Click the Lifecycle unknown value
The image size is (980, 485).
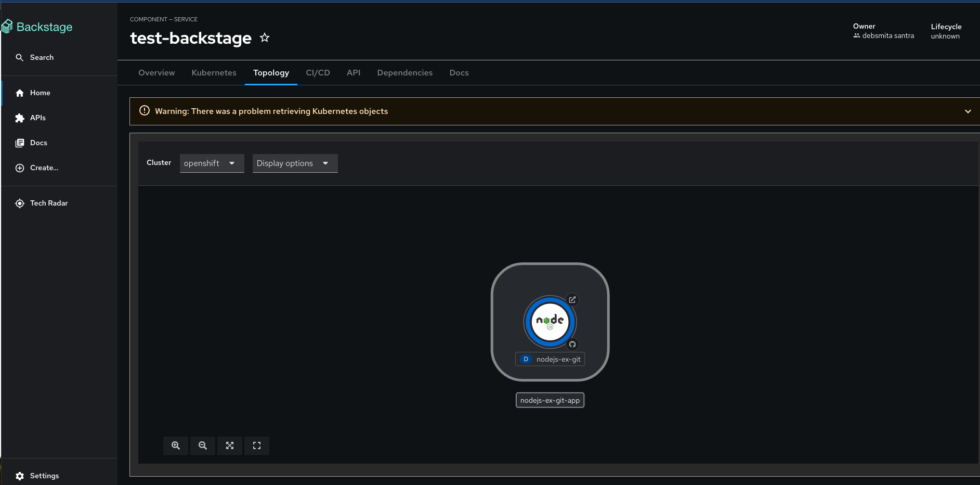tap(945, 36)
